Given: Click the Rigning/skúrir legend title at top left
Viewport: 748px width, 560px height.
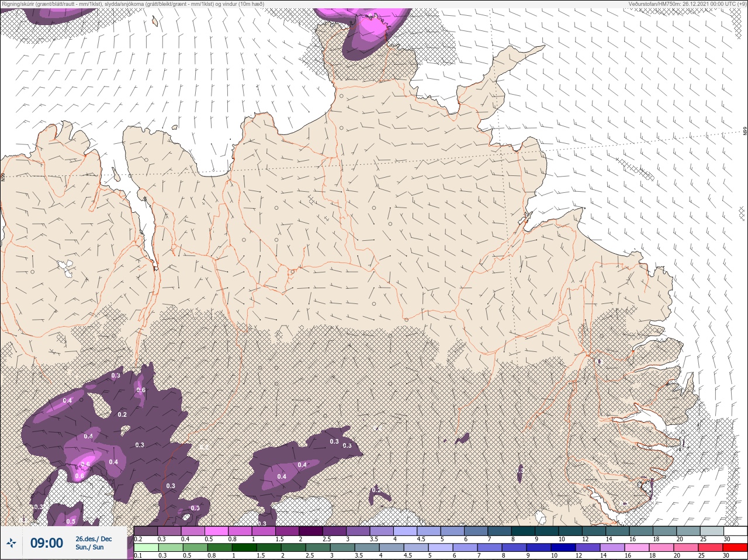Looking at the screenshot, I should [132, 4].
